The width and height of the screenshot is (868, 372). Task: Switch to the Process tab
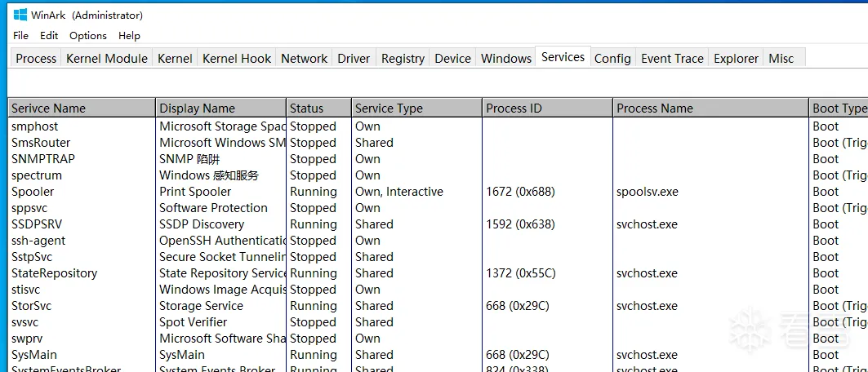point(36,59)
